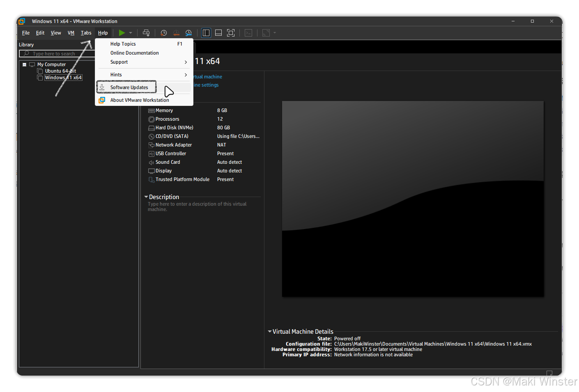Screen dimensions: 579x392
Task: Take a snapshot with the clock-plus toolbar icon
Action: [x=163, y=33]
